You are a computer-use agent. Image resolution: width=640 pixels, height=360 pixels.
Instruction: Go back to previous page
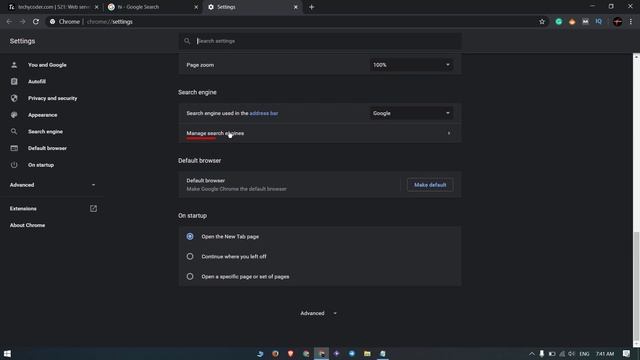tap(9, 22)
